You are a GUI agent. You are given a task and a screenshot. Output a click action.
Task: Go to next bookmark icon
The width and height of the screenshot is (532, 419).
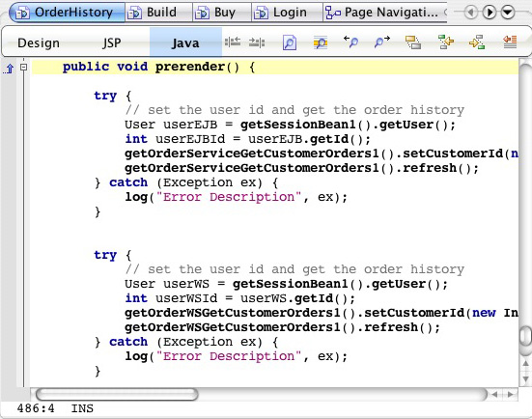pos(477,42)
